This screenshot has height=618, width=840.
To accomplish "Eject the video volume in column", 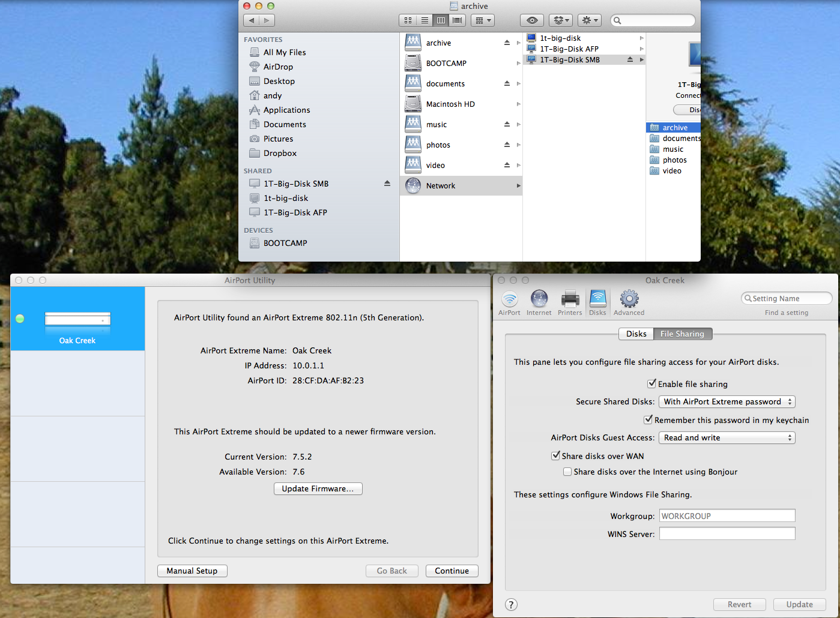I will coord(507,165).
